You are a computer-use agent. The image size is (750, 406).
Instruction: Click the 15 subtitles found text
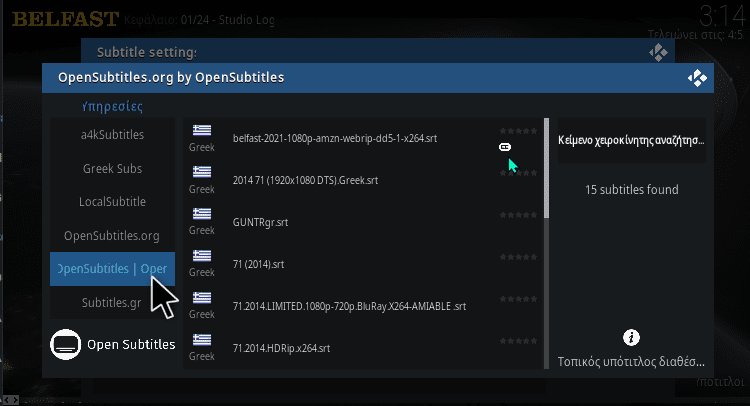[631, 190]
